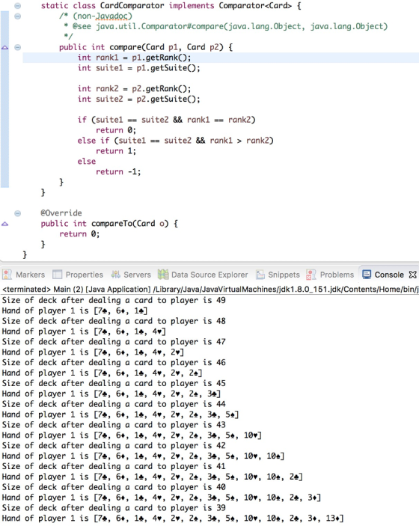Click the 'int rank2 = p2.getRank();' line
419x532 pixels.
tap(135, 89)
